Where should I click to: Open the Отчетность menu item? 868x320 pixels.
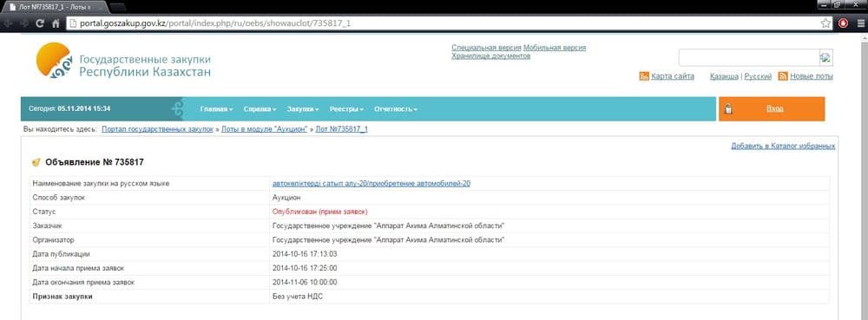point(395,109)
